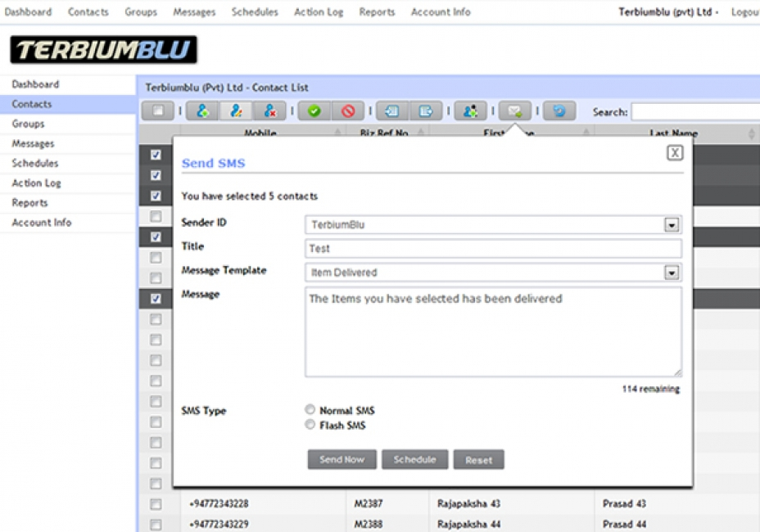Click the message box resize handle
This screenshot has height=532, width=760.
677,372
